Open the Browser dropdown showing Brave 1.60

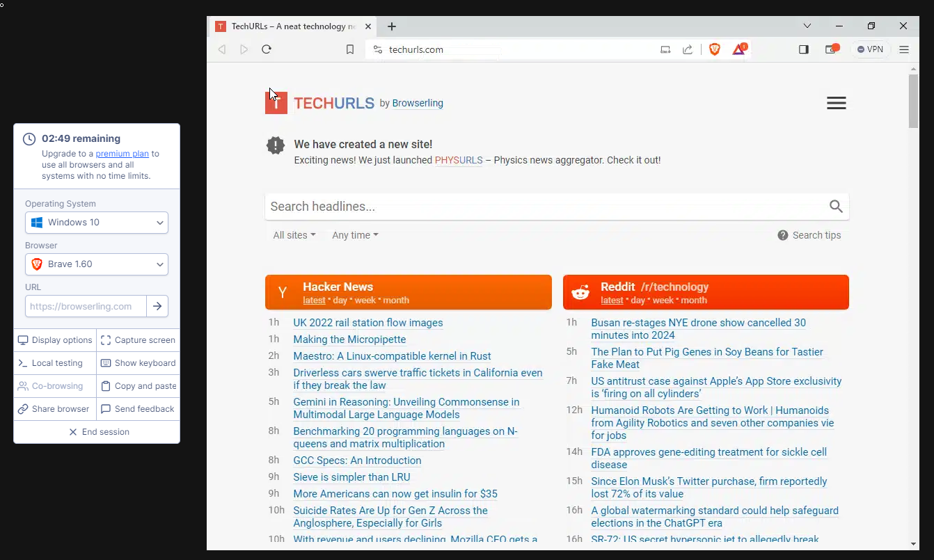96,264
